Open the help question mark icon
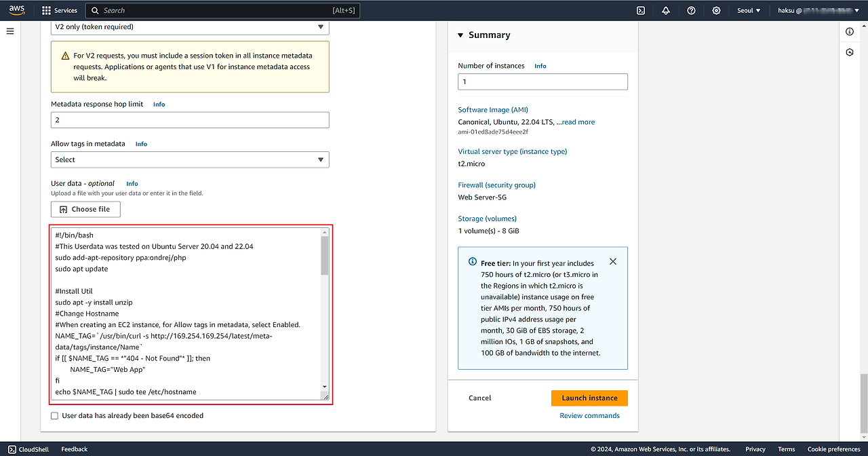Image resolution: width=868 pixels, height=456 pixels. pos(691,11)
